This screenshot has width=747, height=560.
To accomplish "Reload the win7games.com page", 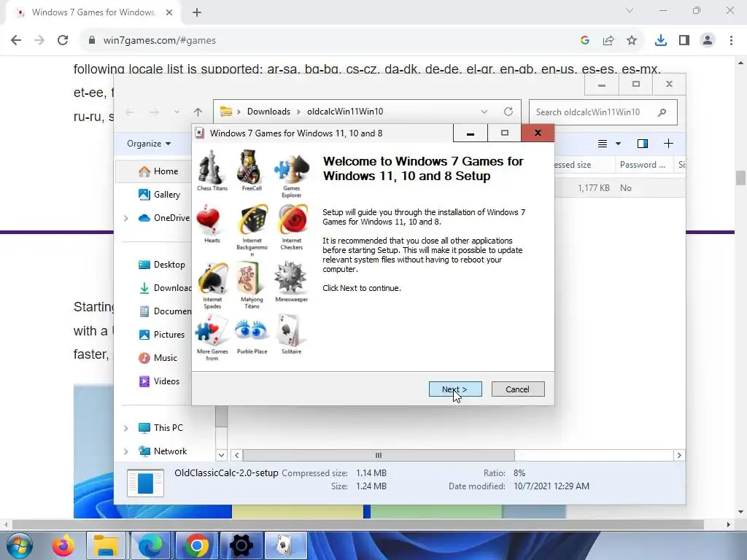I will [63, 41].
